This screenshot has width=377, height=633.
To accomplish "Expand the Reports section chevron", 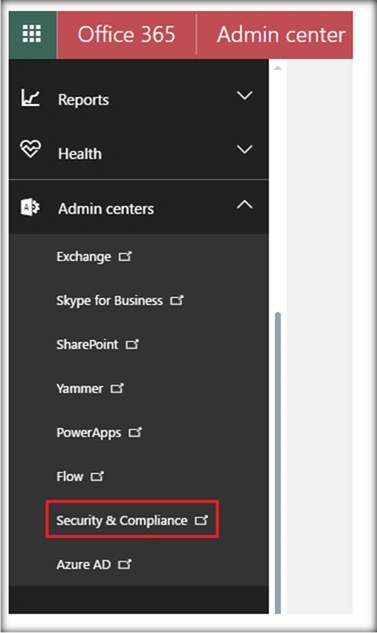I will coord(245,96).
